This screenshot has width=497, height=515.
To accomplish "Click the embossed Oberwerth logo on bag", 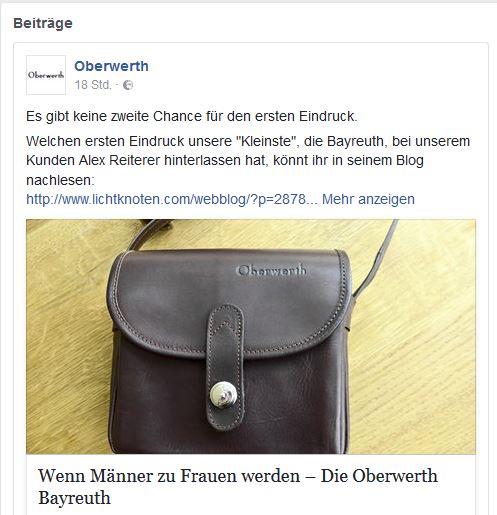I will click(271, 270).
